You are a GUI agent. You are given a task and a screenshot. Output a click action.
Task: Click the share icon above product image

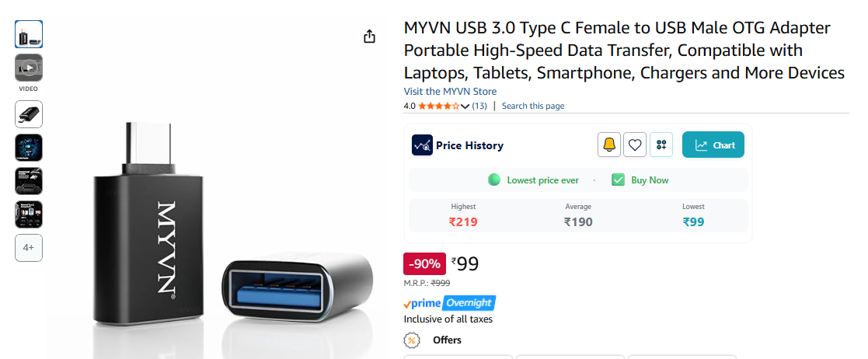[369, 37]
